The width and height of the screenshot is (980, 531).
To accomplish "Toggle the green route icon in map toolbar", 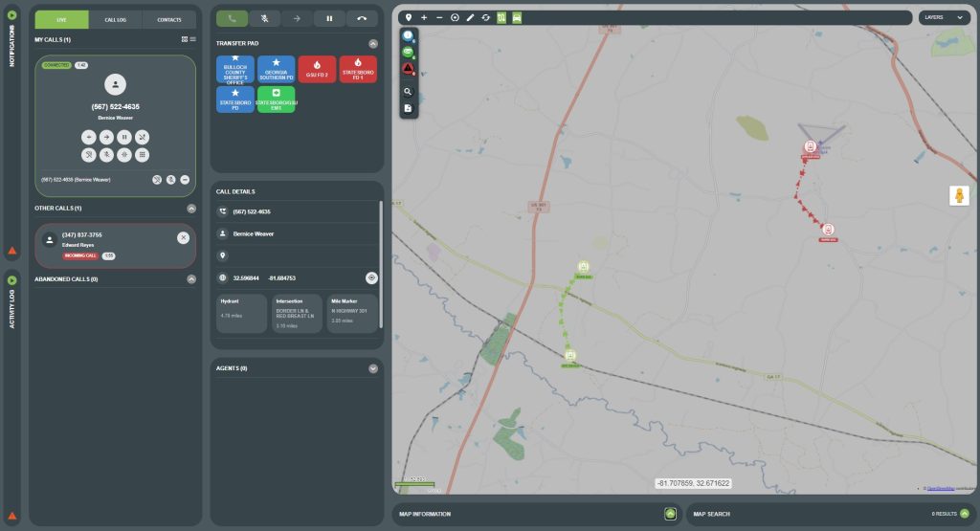I will pos(501,17).
